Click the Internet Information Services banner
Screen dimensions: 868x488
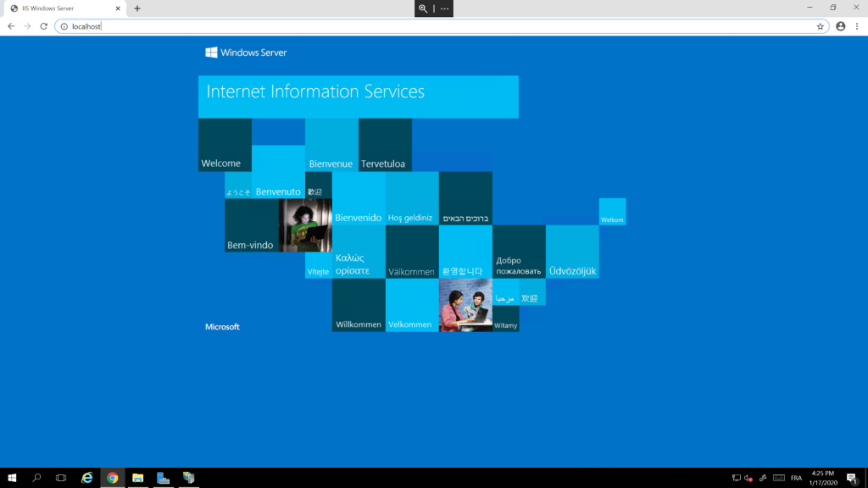point(359,97)
